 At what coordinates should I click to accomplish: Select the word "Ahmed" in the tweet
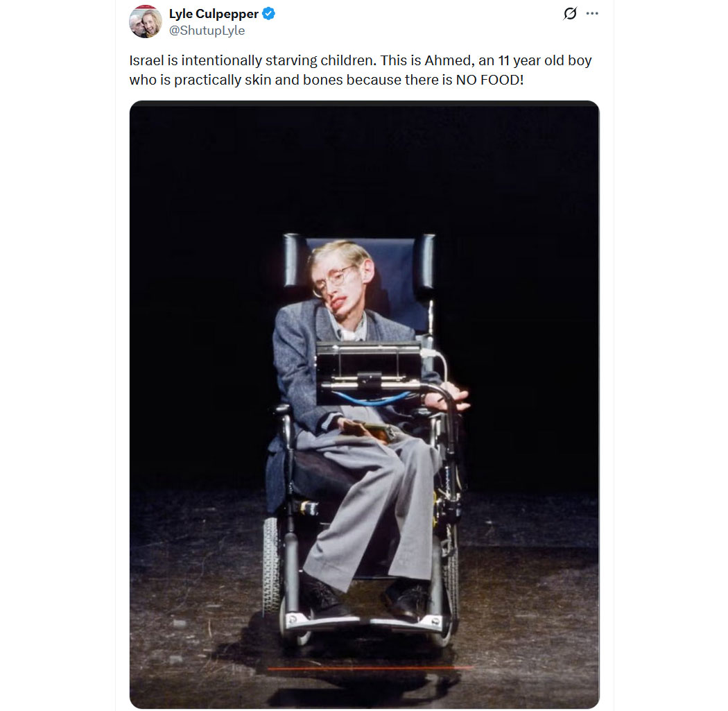pyautogui.click(x=448, y=60)
